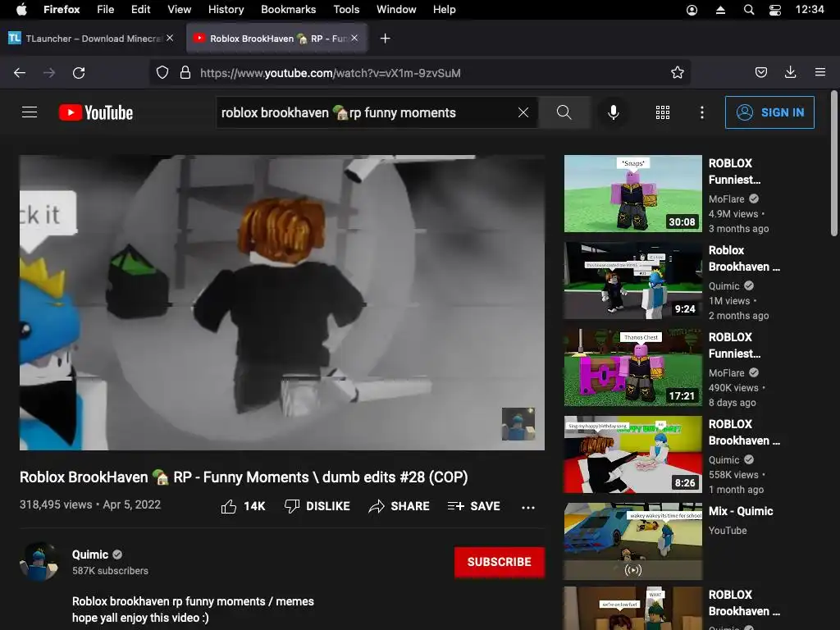Save page to Pocket
This screenshot has height=630, width=840.
(x=761, y=73)
